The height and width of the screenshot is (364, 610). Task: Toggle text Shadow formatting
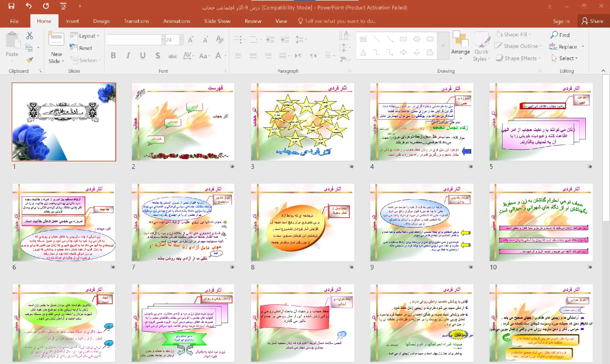pos(158,55)
